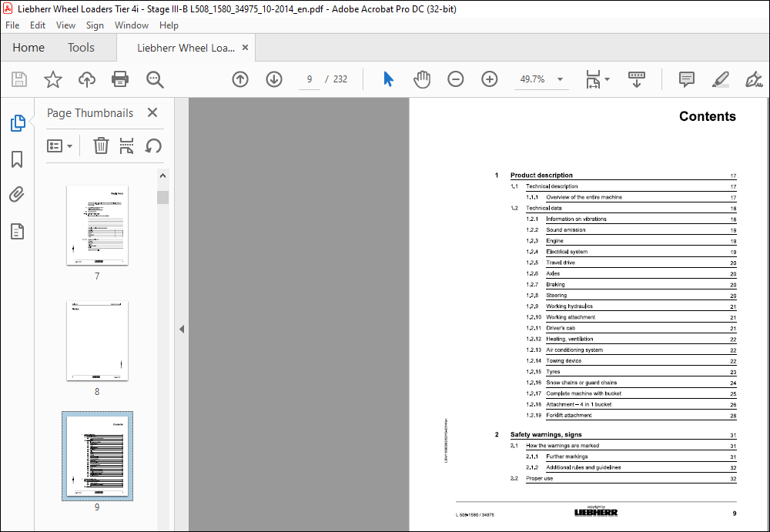Open the File menu

pos(12,25)
